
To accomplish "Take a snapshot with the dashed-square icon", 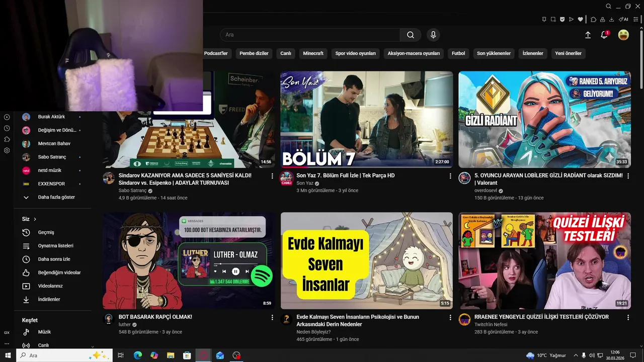I will (553, 20).
